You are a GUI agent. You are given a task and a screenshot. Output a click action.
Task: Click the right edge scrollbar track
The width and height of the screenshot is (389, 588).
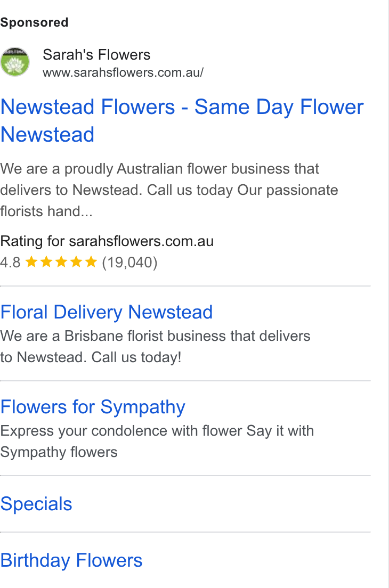tap(388, 294)
